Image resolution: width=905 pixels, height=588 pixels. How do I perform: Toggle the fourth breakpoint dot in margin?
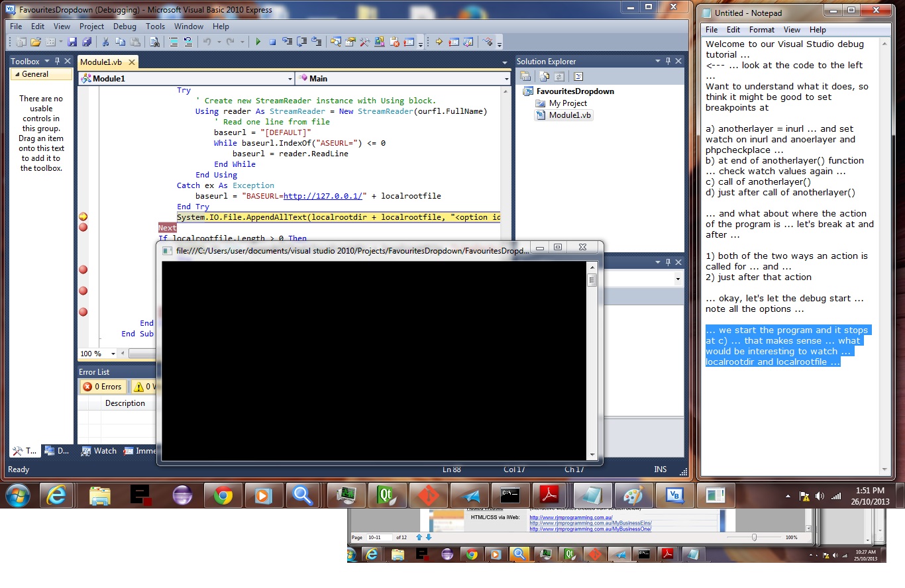click(x=83, y=291)
